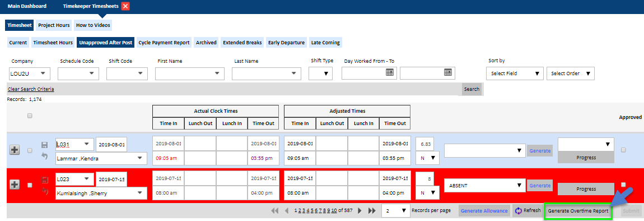
Task: Open the Kumlalsingh ,Sherry employee dropdown
Action: (101, 193)
